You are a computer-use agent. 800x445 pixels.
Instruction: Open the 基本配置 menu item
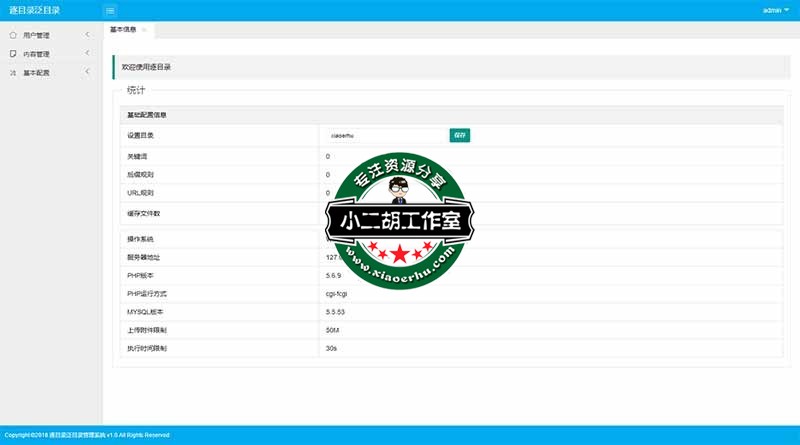coord(37,73)
